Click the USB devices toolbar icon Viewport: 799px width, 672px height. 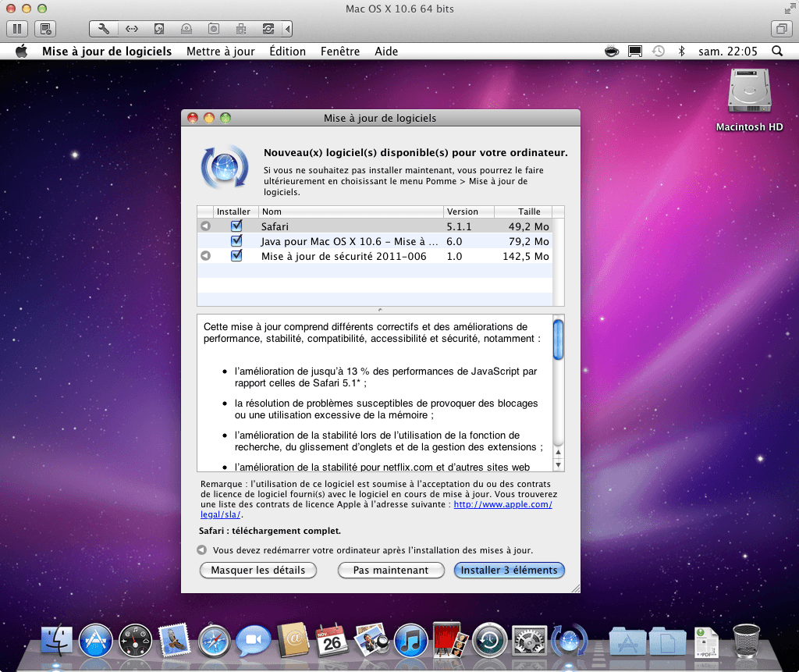(x=241, y=29)
